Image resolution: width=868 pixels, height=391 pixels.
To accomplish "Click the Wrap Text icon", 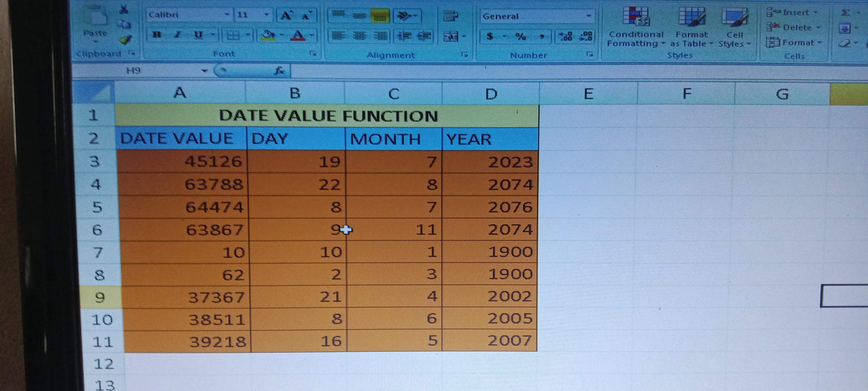I will (450, 16).
